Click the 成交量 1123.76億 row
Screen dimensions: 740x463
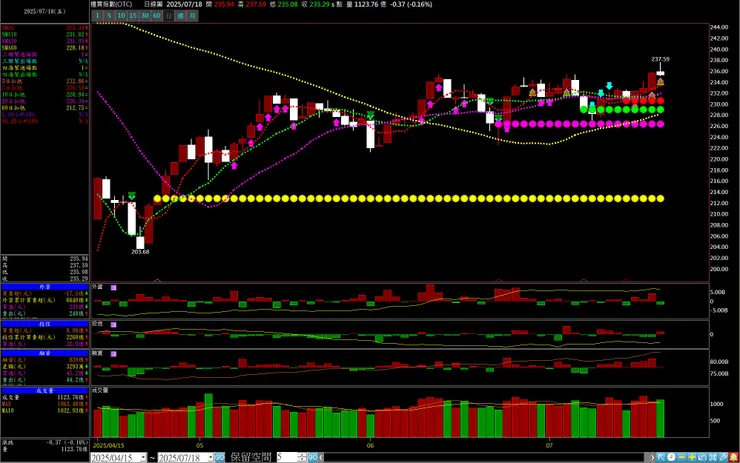point(45,397)
